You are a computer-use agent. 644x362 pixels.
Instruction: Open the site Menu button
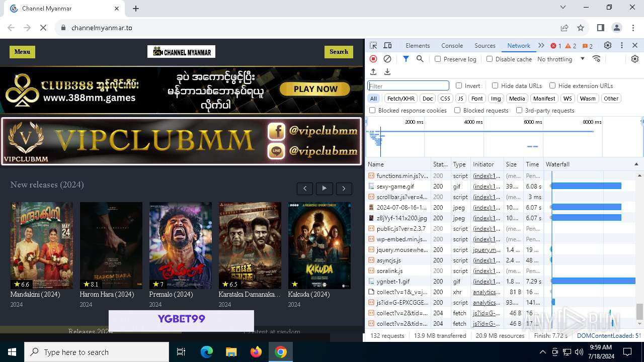click(x=22, y=52)
